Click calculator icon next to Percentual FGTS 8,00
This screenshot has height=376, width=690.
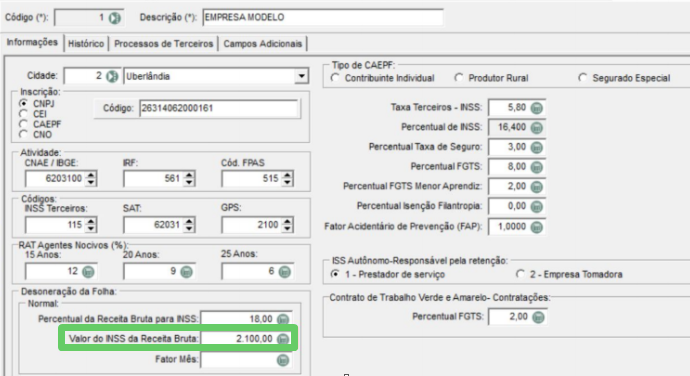[x=536, y=167]
